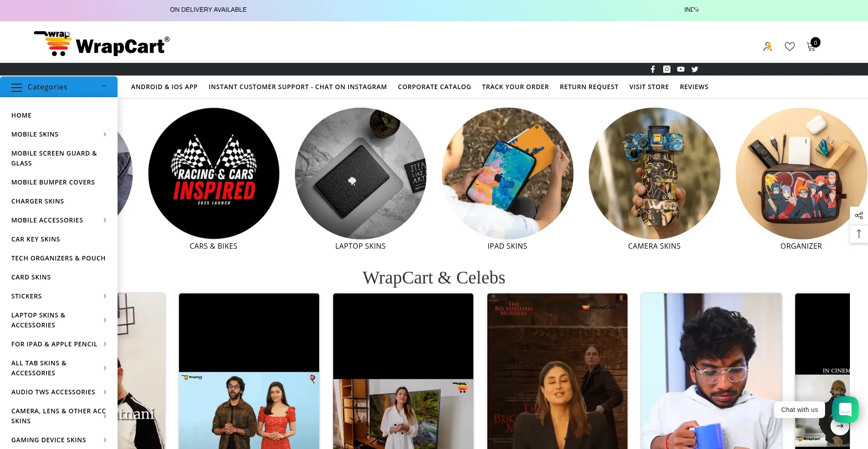Advance the celebs carousel with next arrow
Image resolution: width=868 pixels, height=449 pixels.
pyautogui.click(x=840, y=425)
